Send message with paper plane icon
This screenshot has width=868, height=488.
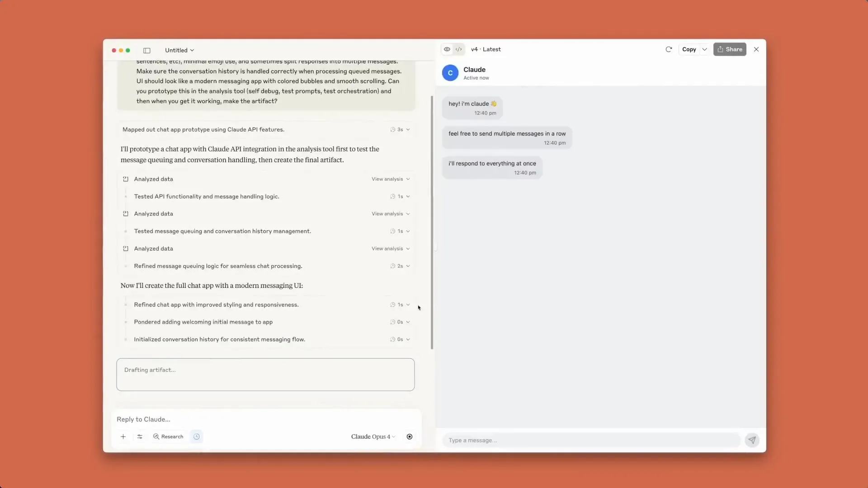(x=752, y=440)
